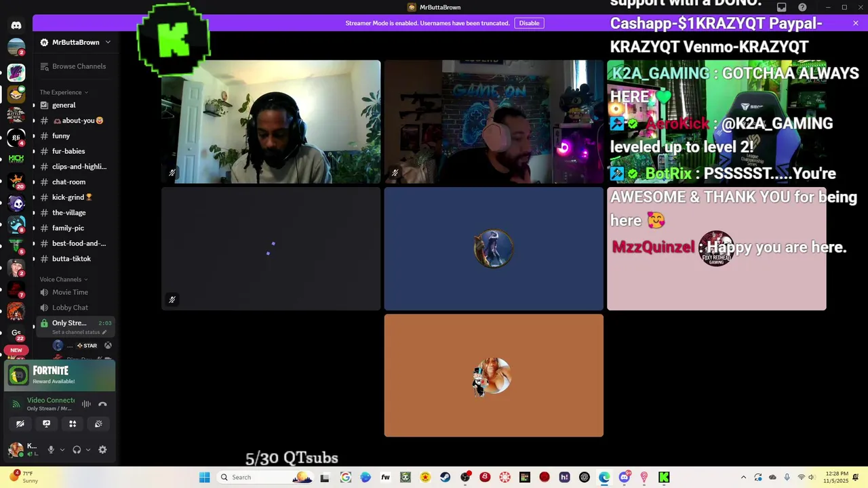Collapse The Experience category
This screenshot has width=868, height=488.
coord(64,92)
